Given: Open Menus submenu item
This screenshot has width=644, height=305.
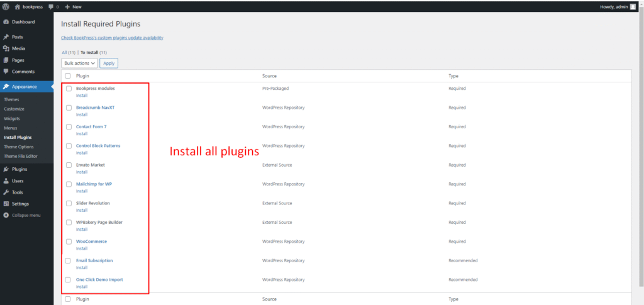Looking at the screenshot, I should coord(11,128).
